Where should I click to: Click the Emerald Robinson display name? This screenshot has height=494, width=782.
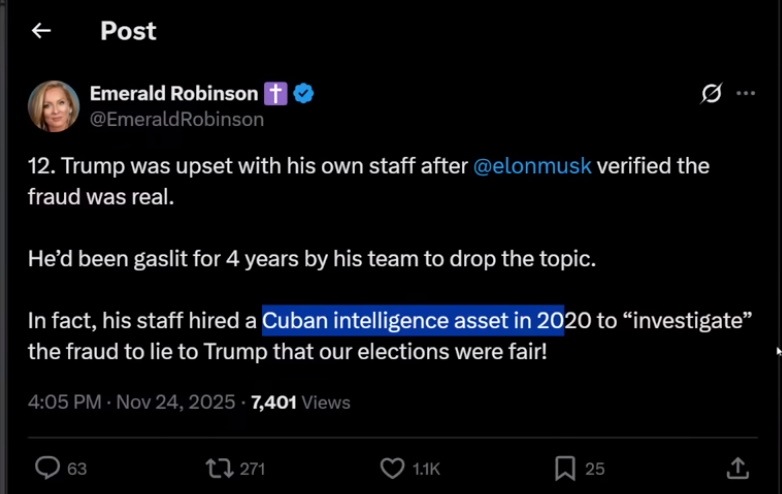click(x=174, y=93)
